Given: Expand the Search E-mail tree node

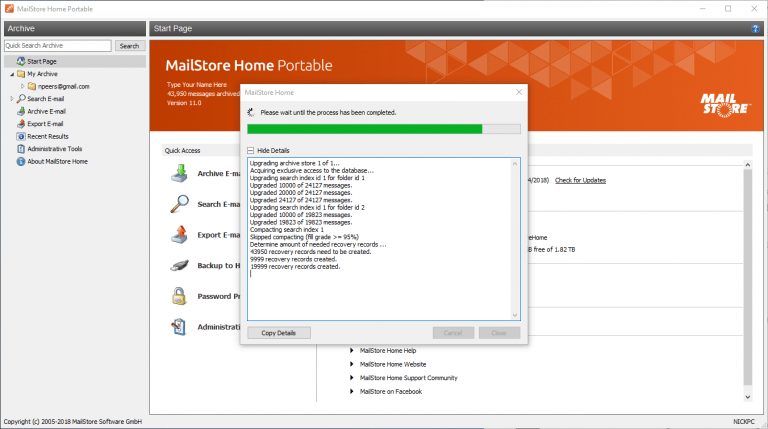Looking at the screenshot, I should pyautogui.click(x=12, y=99).
